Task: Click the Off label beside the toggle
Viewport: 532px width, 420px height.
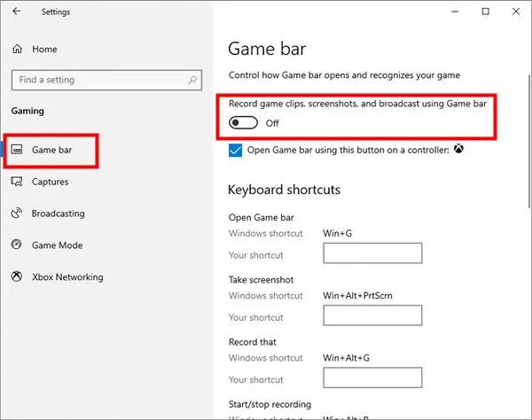Action: (x=272, y=123)
